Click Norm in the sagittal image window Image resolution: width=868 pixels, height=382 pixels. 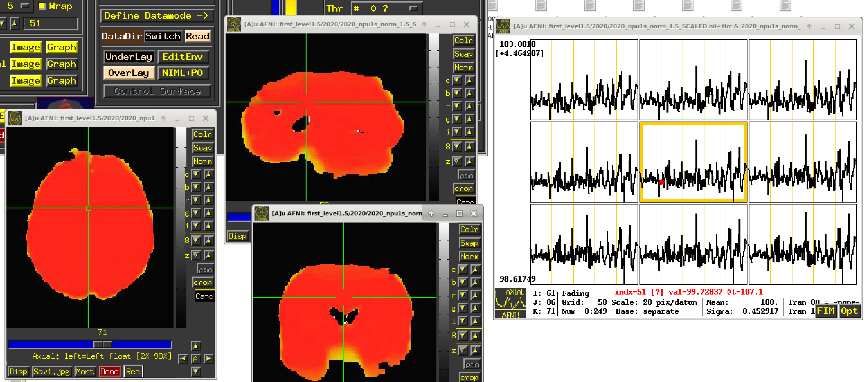463,68
